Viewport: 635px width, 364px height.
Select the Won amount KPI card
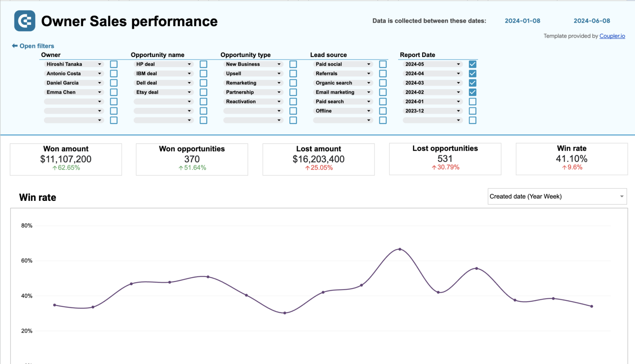pyautogui.click(x=66, y=159)
